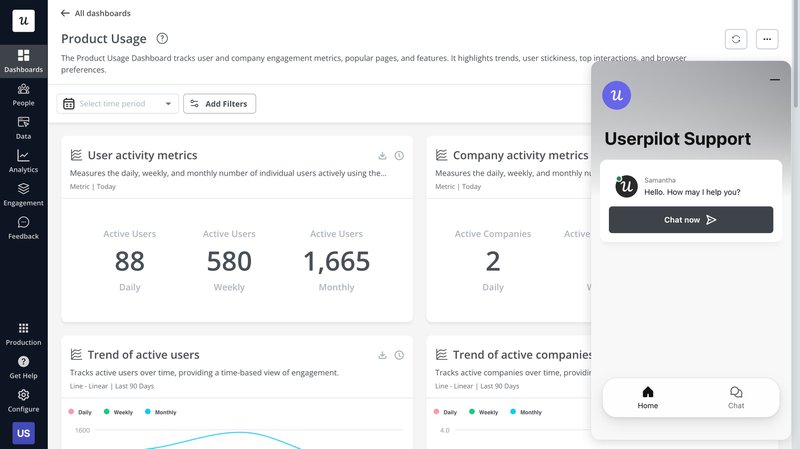The width and height of the screenshot is (800, 449).
Task: Open the Analytics section
Action: tap(23, 161)
